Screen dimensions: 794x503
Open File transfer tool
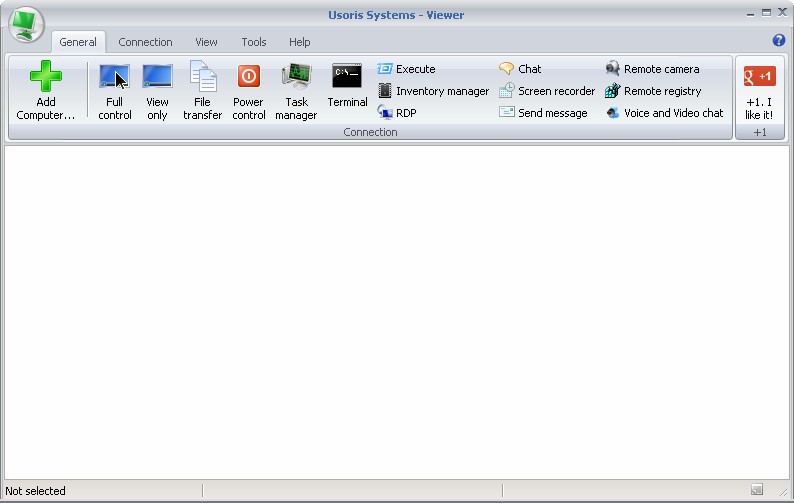click(203, 91)
